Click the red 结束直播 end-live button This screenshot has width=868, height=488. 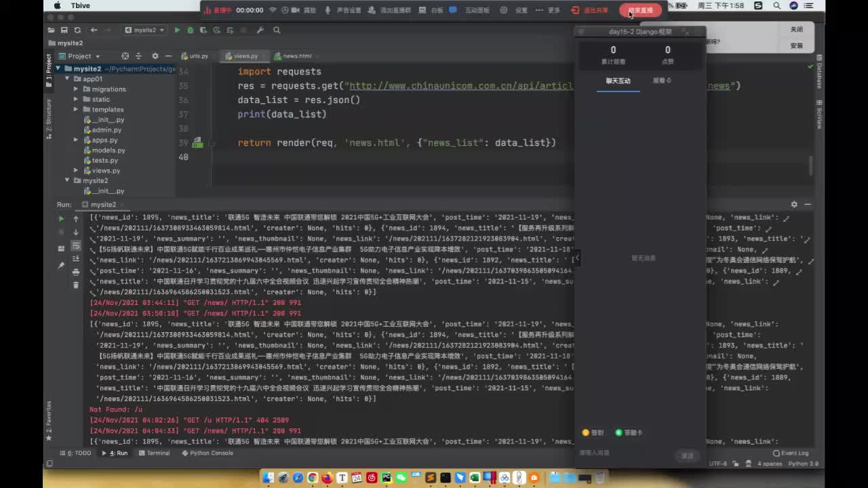641,10
